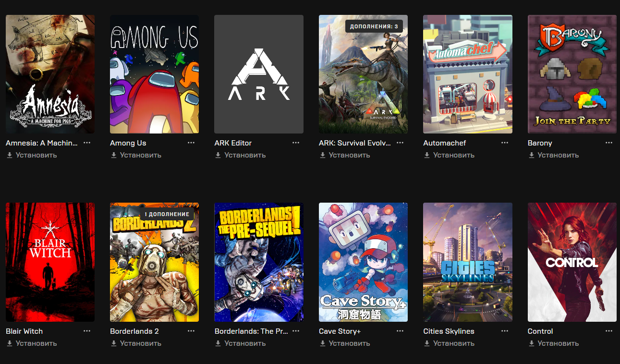Open three-dot menu for ARK: Survival Evolved
Viewport: 620px width, 364px height.
click(x=400, y=143)
